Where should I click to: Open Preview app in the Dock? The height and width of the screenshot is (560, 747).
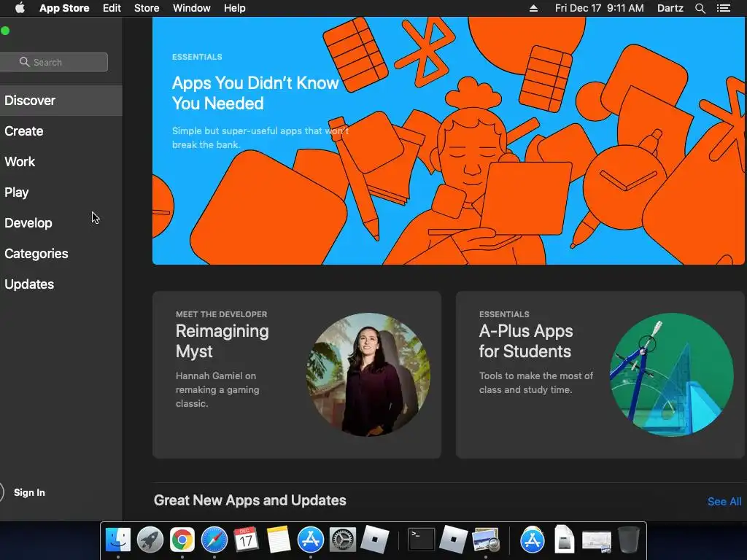(485, 540)
